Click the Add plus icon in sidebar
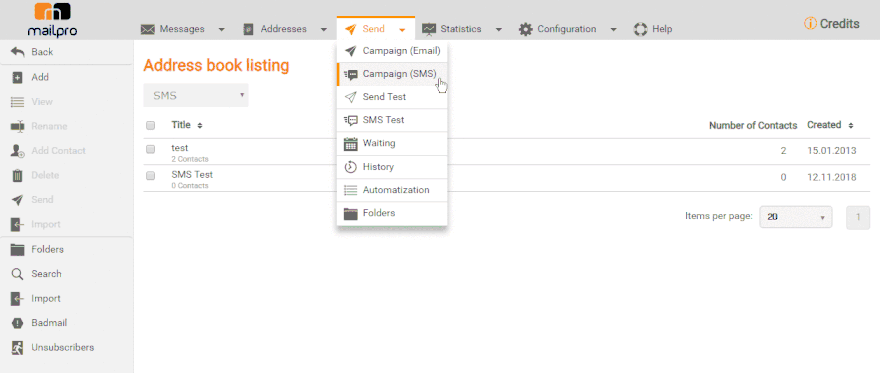880x373 pixels. (x=17, y=77)
